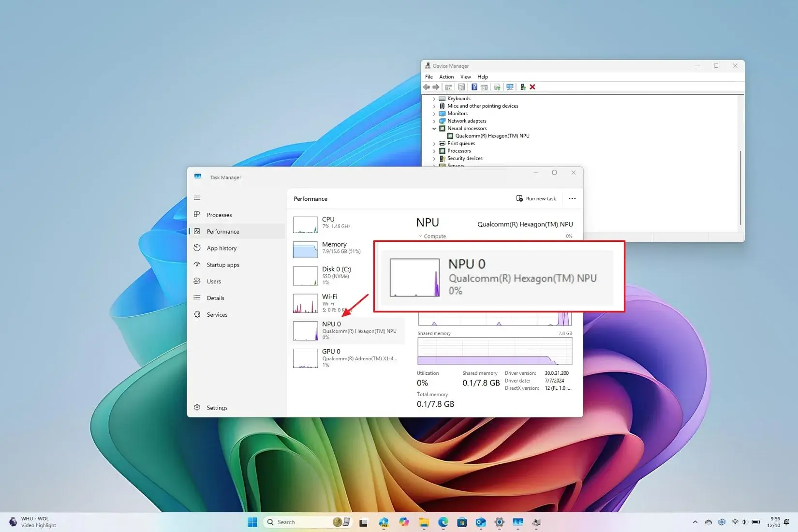Click update driver toolbar icon
This screenshot has height=532, width=798.
[497, 87]
